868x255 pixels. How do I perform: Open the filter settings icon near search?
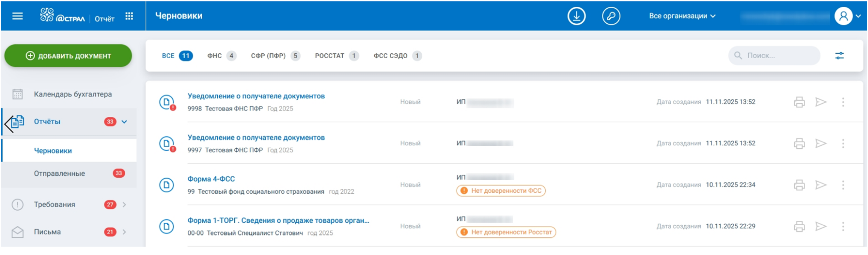pos(839,56)
